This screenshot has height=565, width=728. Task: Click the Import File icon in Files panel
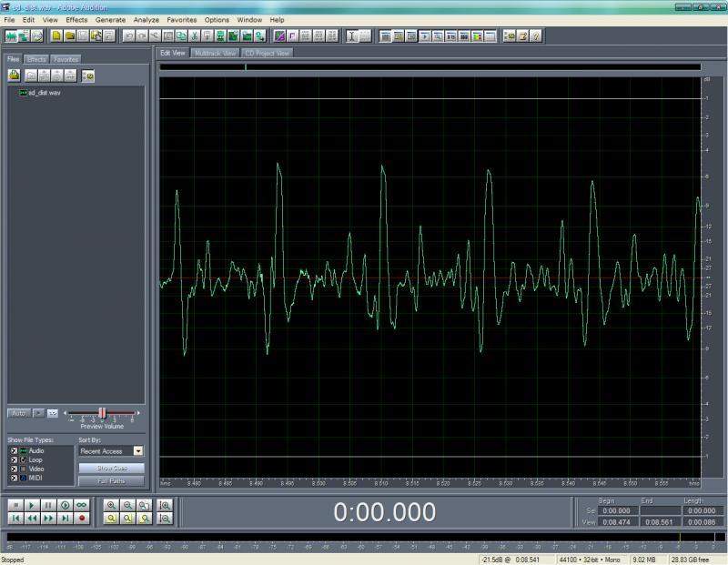pyautogui.click(x=15, y=76)
